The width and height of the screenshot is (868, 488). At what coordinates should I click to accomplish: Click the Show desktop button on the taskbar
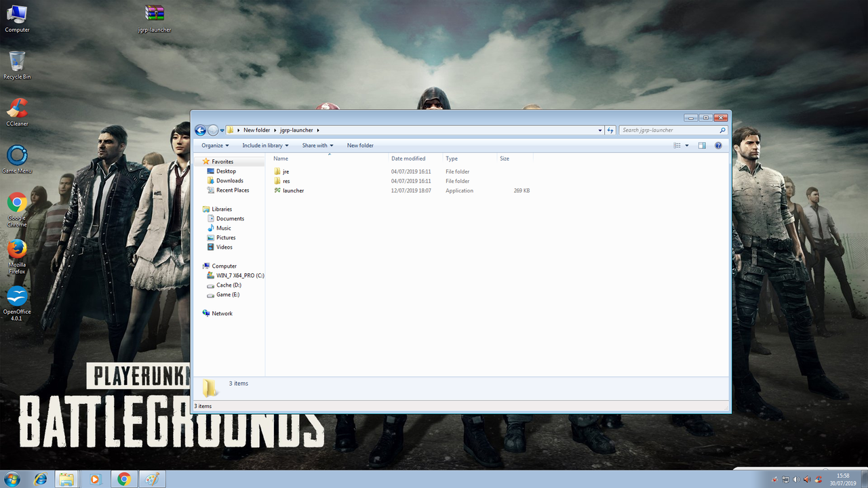click(864, 479)
